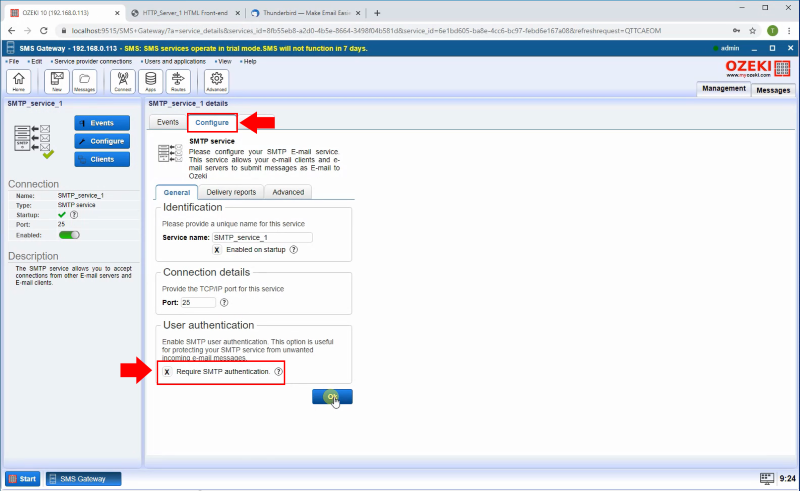Image resolution: width=800 pixels, height=491 pixels.
Task: Open Service provider connections menu
Action: coord(92,61)
